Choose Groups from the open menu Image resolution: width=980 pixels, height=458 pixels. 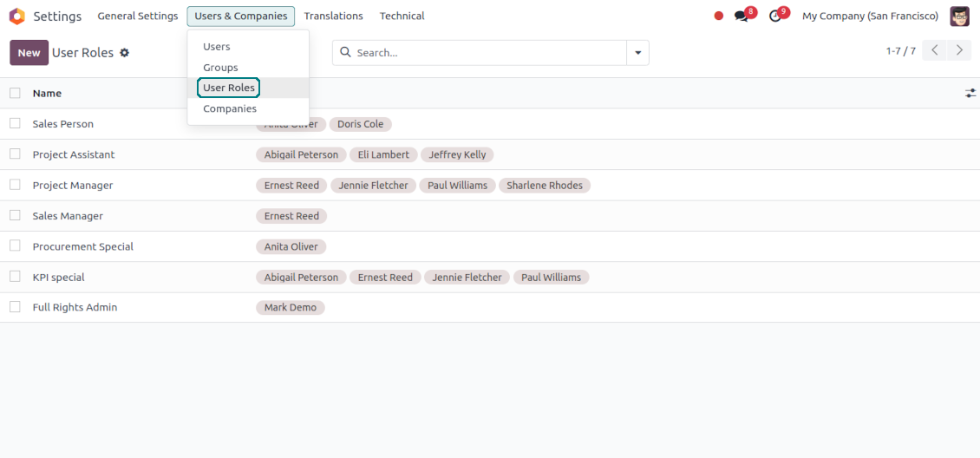pyautogui.click(x=220, y=68)
